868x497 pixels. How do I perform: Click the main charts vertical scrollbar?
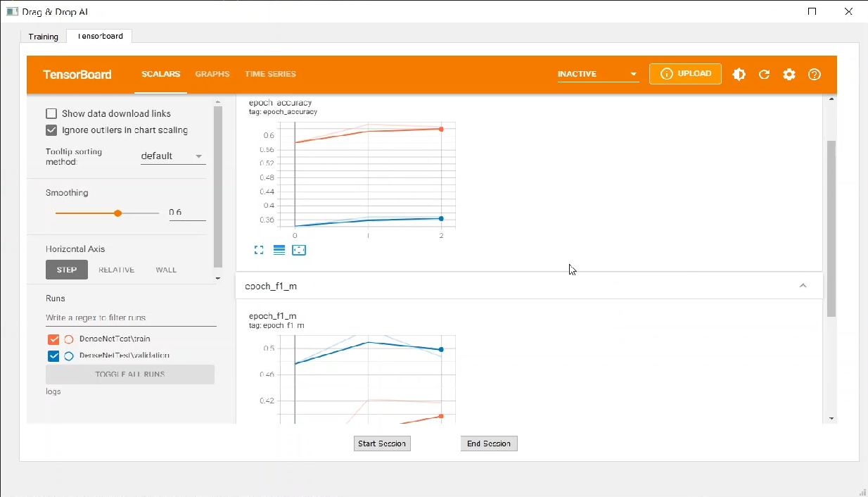831,228
